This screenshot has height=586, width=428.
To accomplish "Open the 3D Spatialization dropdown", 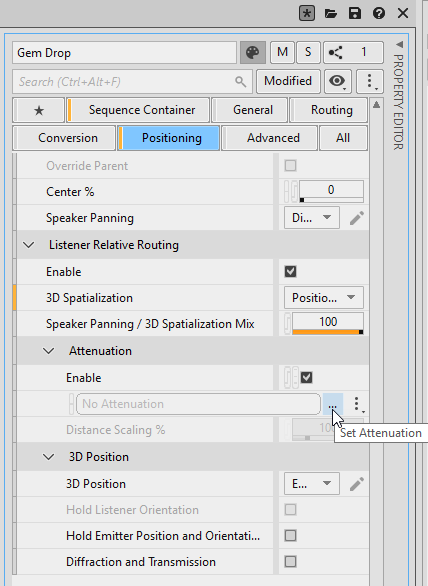I will coord(324,298).
